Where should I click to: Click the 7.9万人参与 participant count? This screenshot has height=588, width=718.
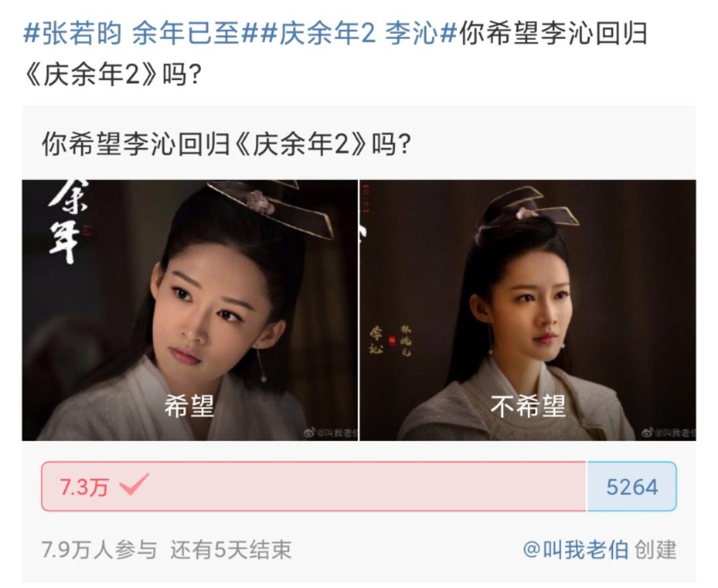(x=99, y=549)
